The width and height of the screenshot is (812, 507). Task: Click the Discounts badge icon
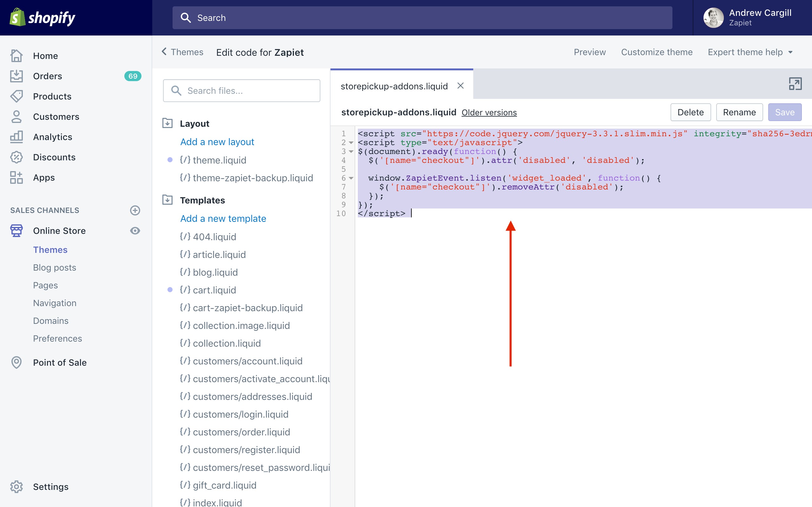pos(16,157)
